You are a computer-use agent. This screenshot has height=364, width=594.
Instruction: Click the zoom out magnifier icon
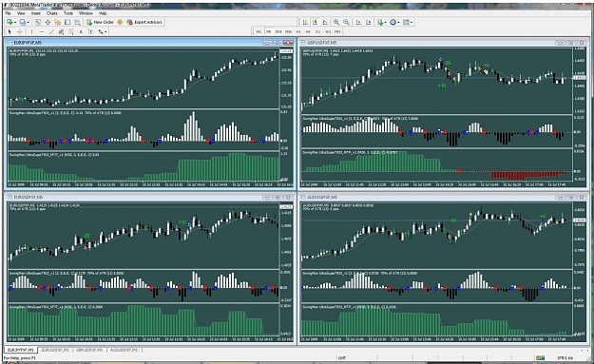pyautogui.click(x=346, y=23)
